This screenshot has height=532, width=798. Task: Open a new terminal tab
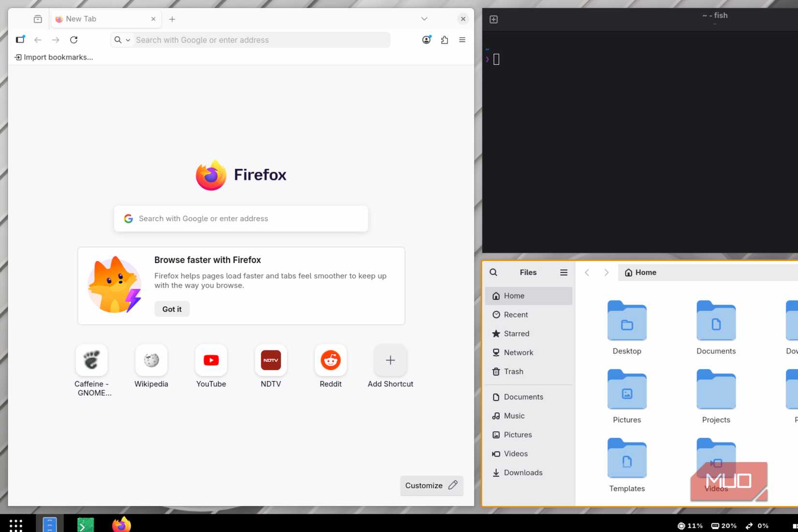tap(493, 19)
